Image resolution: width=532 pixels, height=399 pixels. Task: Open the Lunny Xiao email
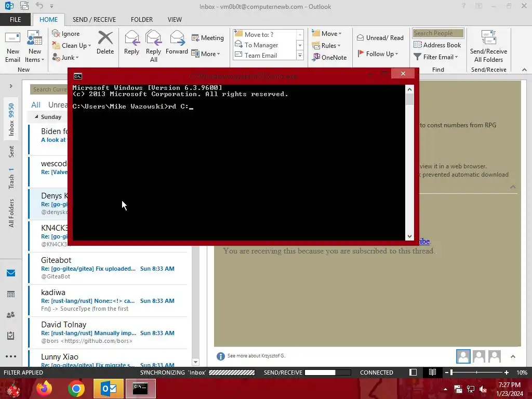click(x=108, y=359)
